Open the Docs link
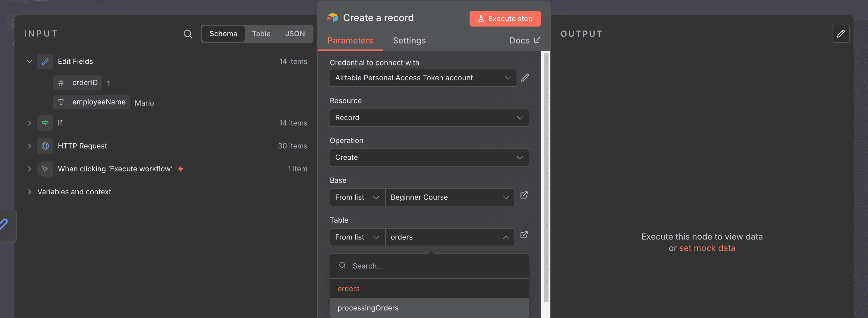The height and width of the screenshot is (318, 868). click(x=525, y=40)
